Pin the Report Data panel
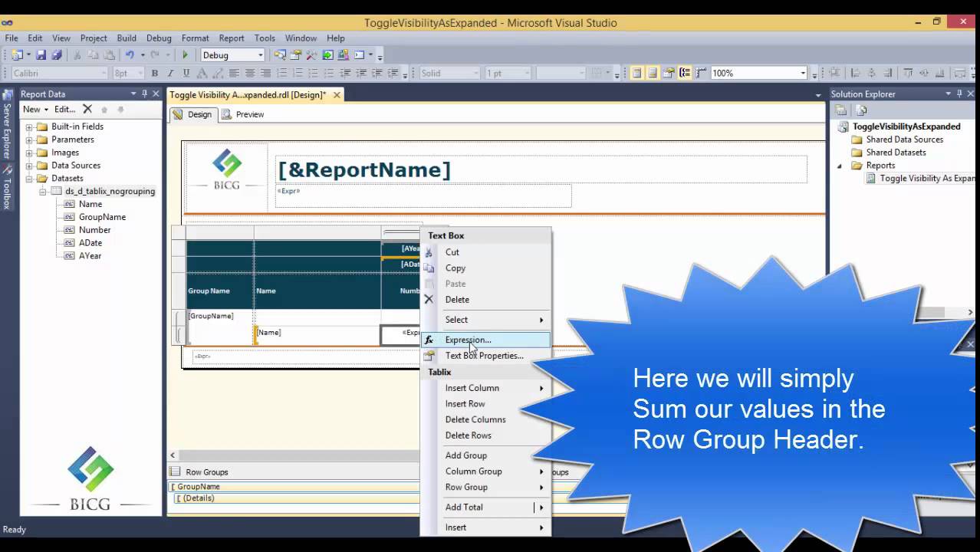Viewport: 980px width, 552px height. point(144,94)
